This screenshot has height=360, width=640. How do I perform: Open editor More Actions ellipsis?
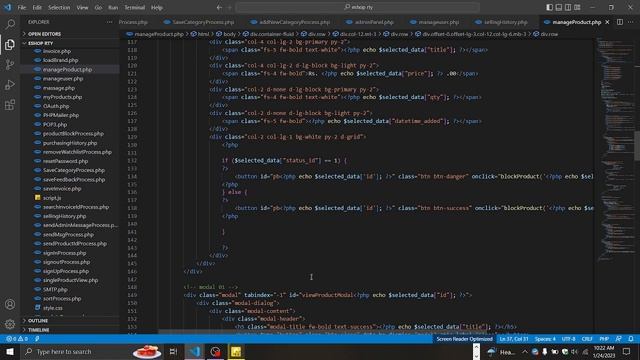[x=631, y=22]
